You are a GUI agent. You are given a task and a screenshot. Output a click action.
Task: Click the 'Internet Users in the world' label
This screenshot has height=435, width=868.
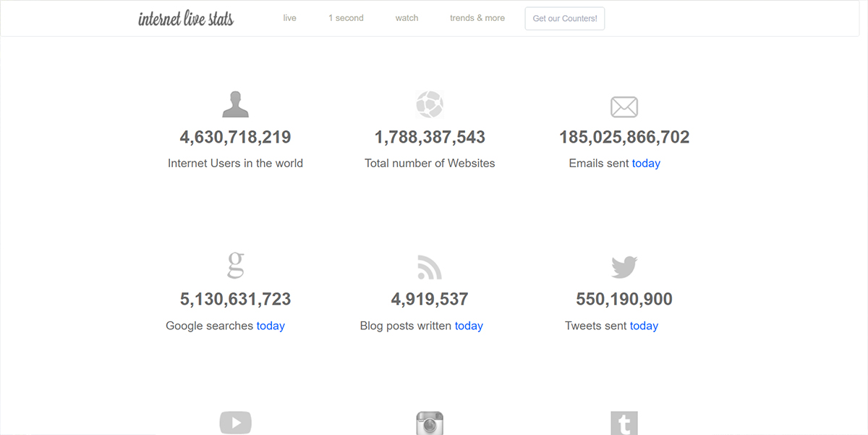[x=235, y=164]
